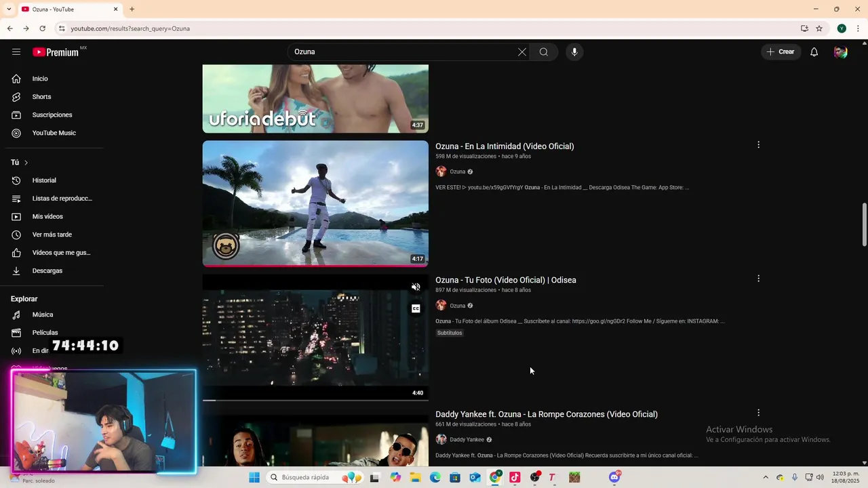Open Tu Foto (Video Oficial) title

[506, 280]
